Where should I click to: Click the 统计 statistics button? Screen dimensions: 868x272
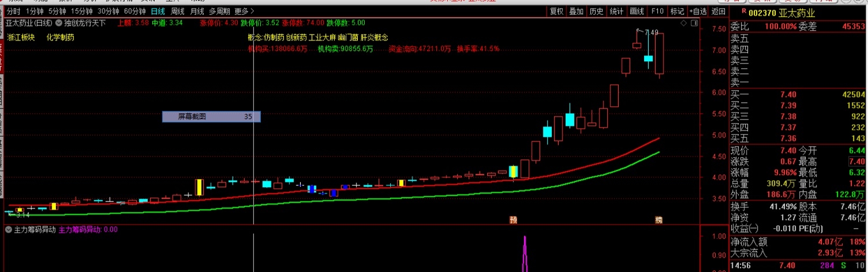[x=616, y=11]
